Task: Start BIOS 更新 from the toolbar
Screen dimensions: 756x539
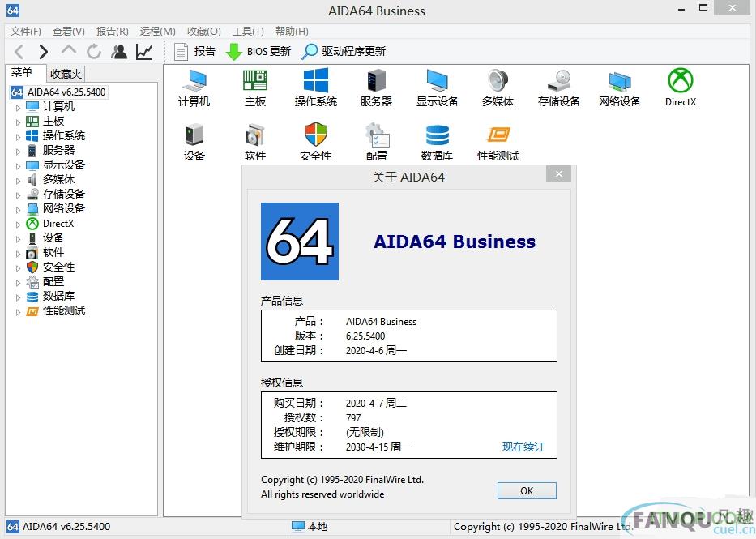Action: coord(258,52)
